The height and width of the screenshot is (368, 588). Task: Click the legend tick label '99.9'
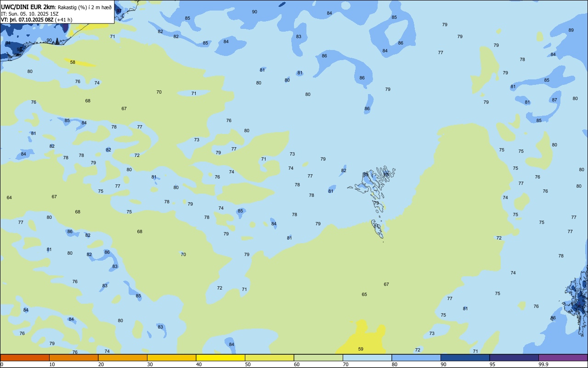(543, 364)
